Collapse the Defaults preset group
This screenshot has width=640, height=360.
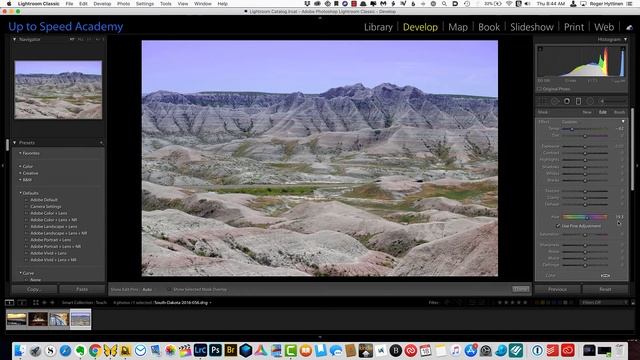[20, 193]
